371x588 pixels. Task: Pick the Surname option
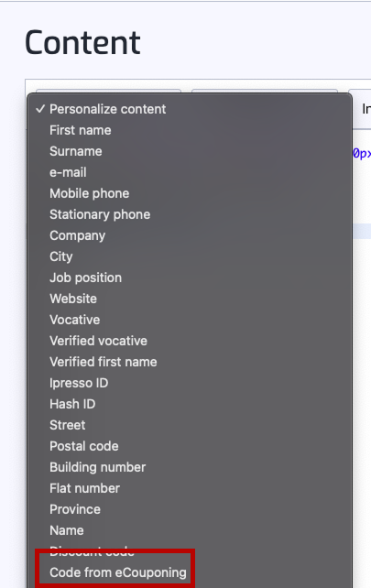click(x=190, y=151)
